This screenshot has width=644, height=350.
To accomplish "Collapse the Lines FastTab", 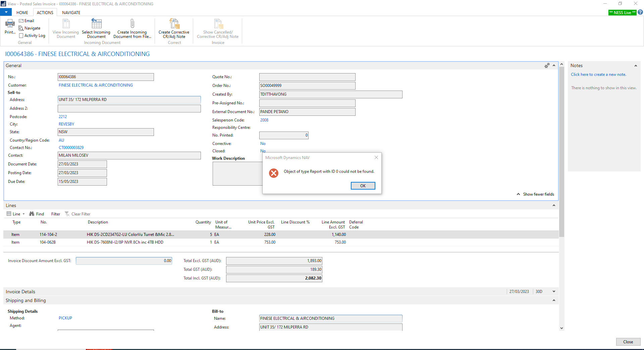I will pos(554,205).
